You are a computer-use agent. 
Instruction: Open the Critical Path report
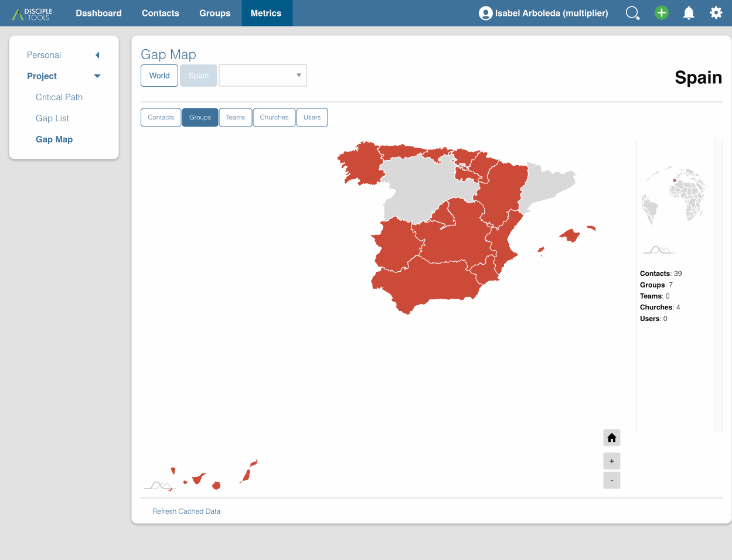[x=59, y=97]
